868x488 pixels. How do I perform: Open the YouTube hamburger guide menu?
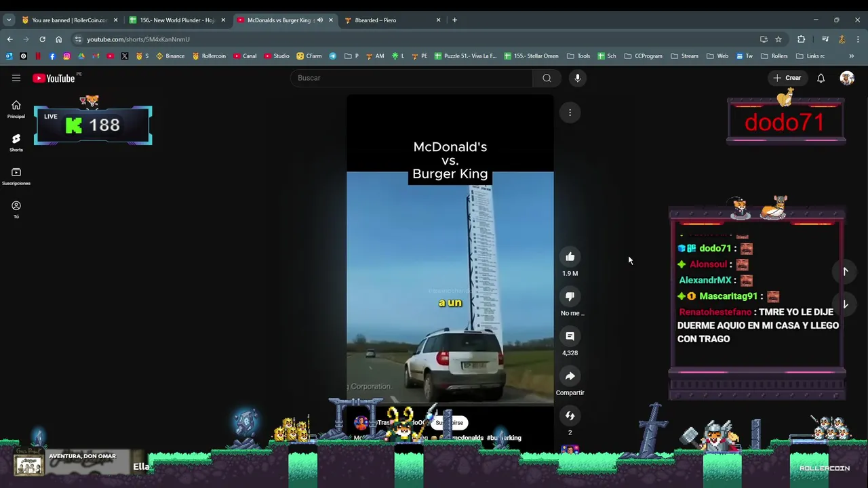click(16, 78)
